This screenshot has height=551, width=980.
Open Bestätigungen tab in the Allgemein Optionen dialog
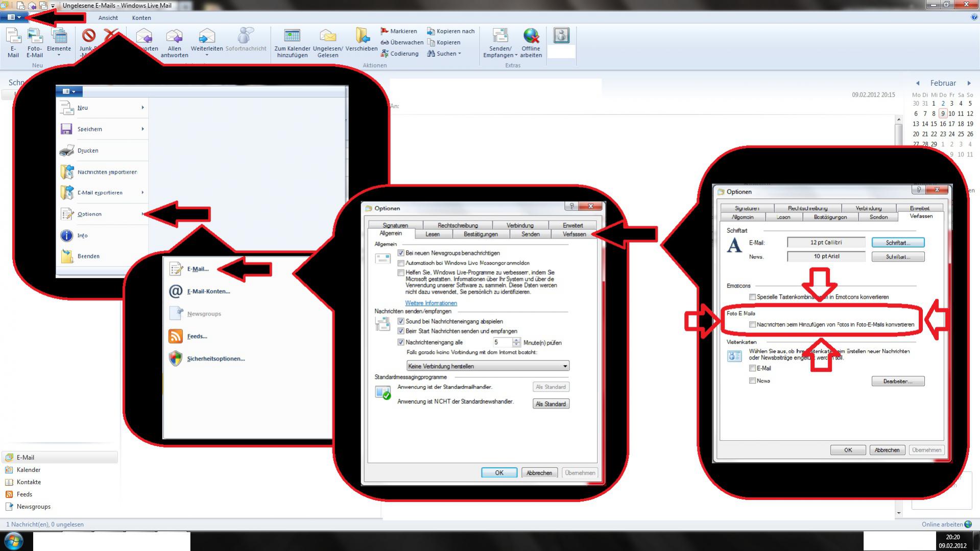pos(481,234)
